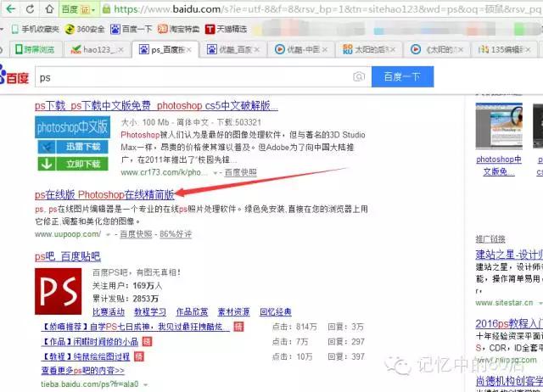This screenshot has width=543, height=392.
Task: Click the search input field
Action: (x=203, y=77)
